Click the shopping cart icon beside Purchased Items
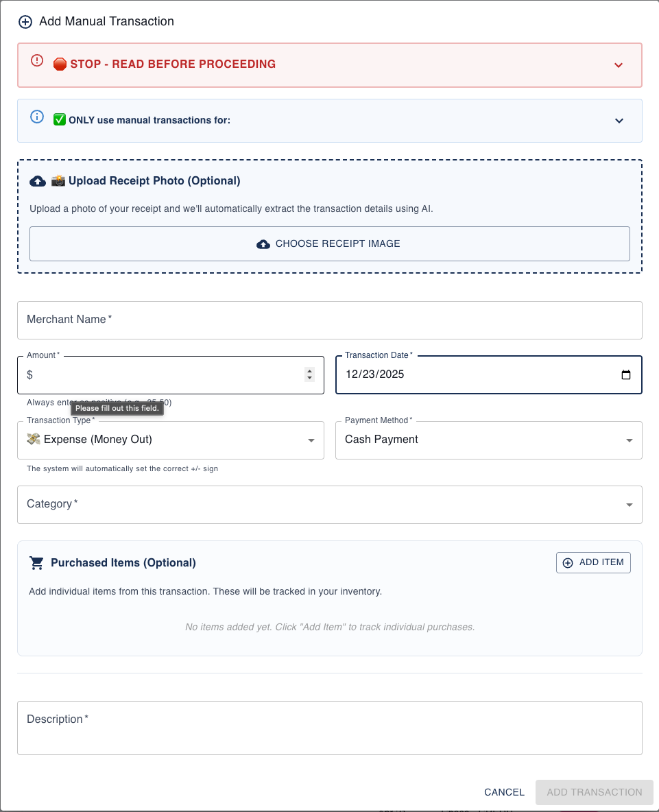 click(36, 562)
